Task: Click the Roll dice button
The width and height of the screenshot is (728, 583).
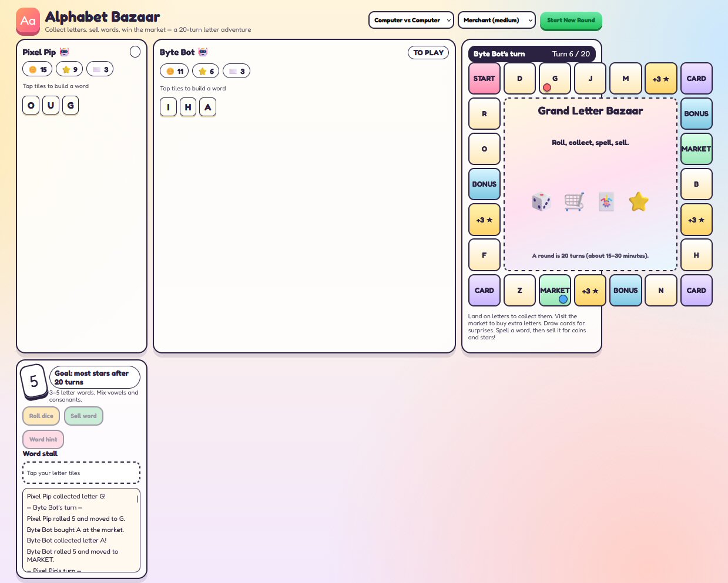Action: pos(41,416)
